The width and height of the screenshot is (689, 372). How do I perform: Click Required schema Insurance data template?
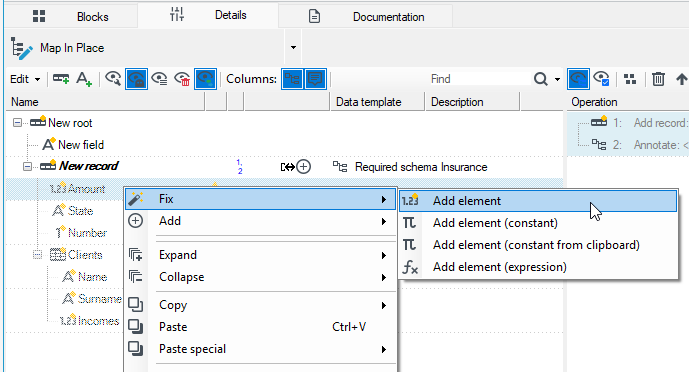(421, 167)
